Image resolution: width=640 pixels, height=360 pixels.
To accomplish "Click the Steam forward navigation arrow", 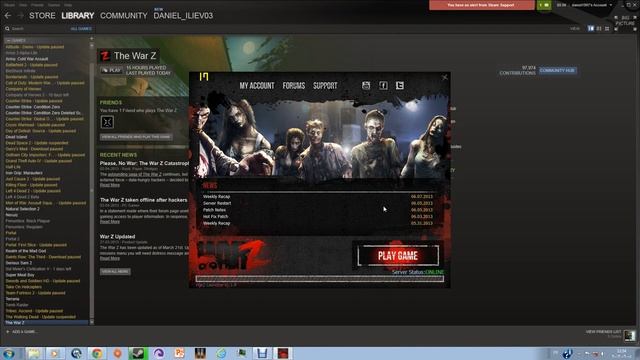I will point(20,16).
